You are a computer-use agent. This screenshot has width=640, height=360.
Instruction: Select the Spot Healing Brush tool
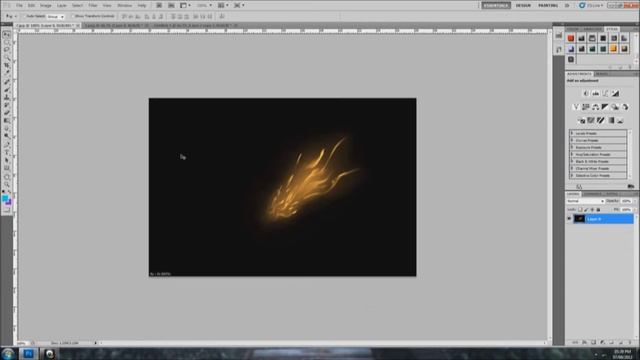pos(7,82)
